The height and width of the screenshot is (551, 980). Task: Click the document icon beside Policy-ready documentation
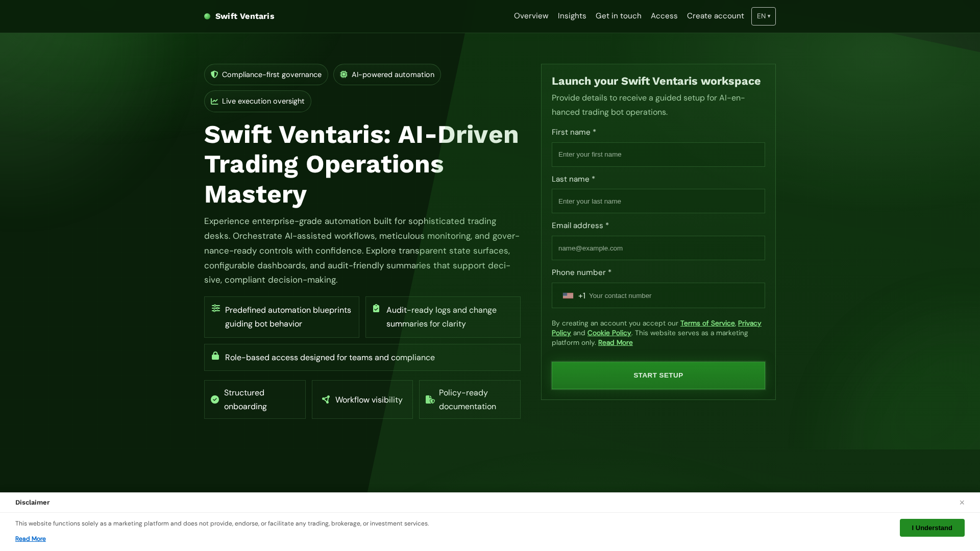430,399
